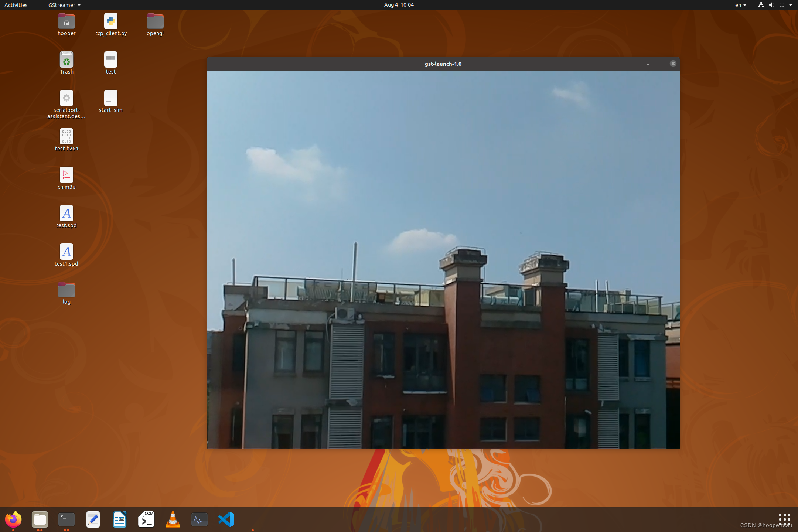Maximize the gst-launch-1.0 window

tap(661, 64)
